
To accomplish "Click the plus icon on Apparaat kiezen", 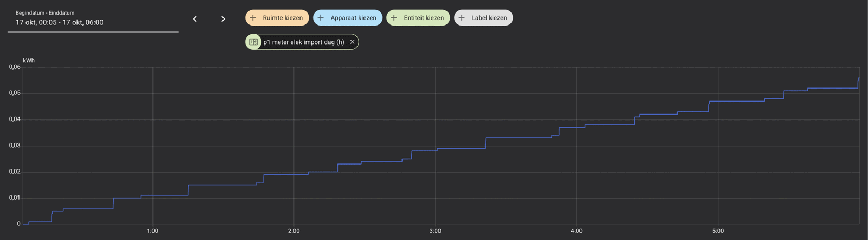I will pyautogui.click(x=321, y=18).
